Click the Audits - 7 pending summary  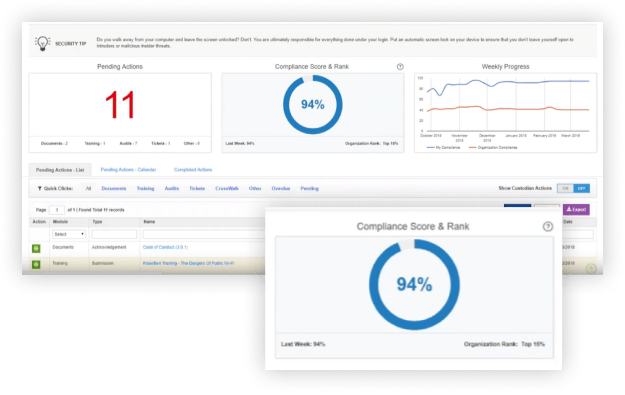(x=128, y=143)
